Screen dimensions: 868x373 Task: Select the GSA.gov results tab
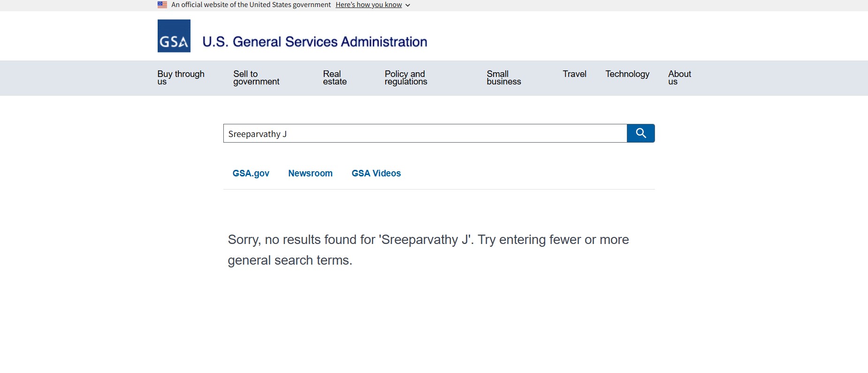click(x=251, y=173)
